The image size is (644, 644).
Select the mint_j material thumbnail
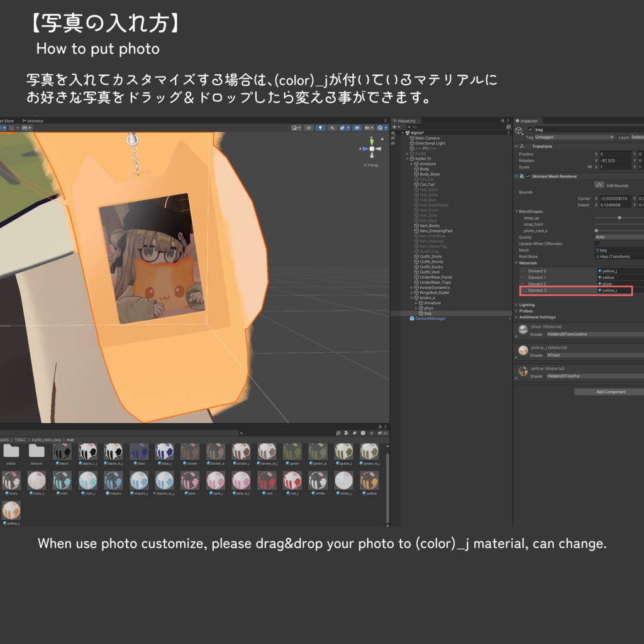[87, 481]
